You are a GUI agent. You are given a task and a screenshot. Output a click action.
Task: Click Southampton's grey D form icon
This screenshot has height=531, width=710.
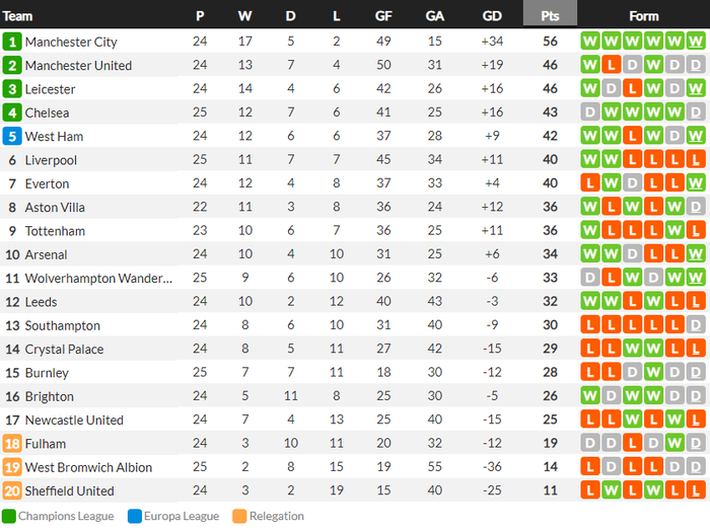pos(696,325)
